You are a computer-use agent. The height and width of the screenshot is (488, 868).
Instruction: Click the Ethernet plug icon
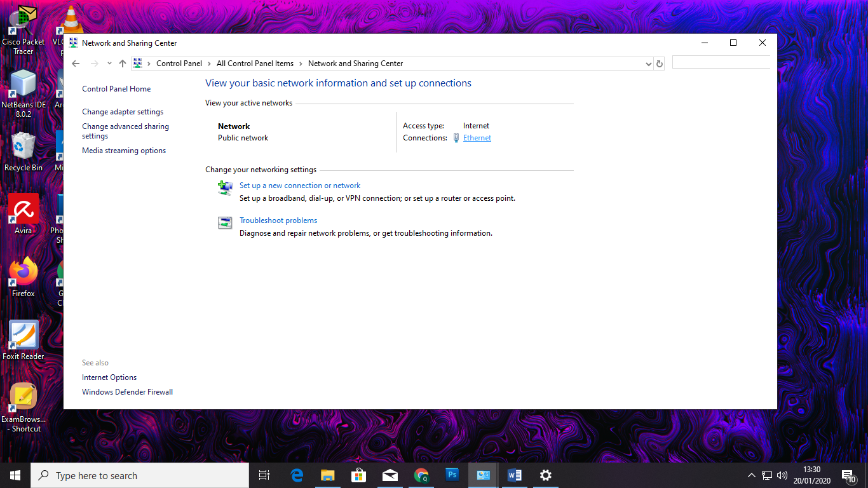point(456,138)
